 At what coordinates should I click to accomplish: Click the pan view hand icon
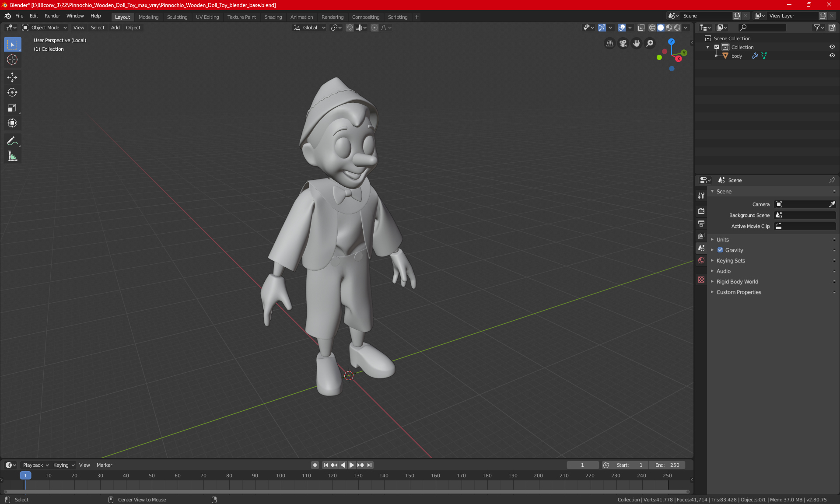point(637,43)
